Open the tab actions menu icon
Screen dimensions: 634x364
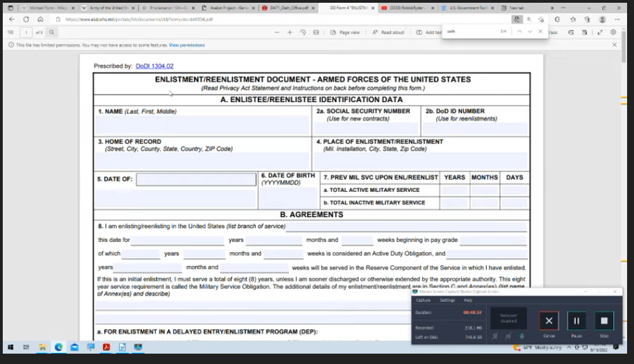coord(10,8)
